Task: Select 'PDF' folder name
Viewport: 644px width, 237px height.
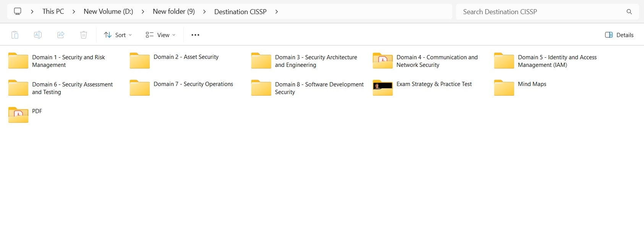Action: (x=37, y=111)
